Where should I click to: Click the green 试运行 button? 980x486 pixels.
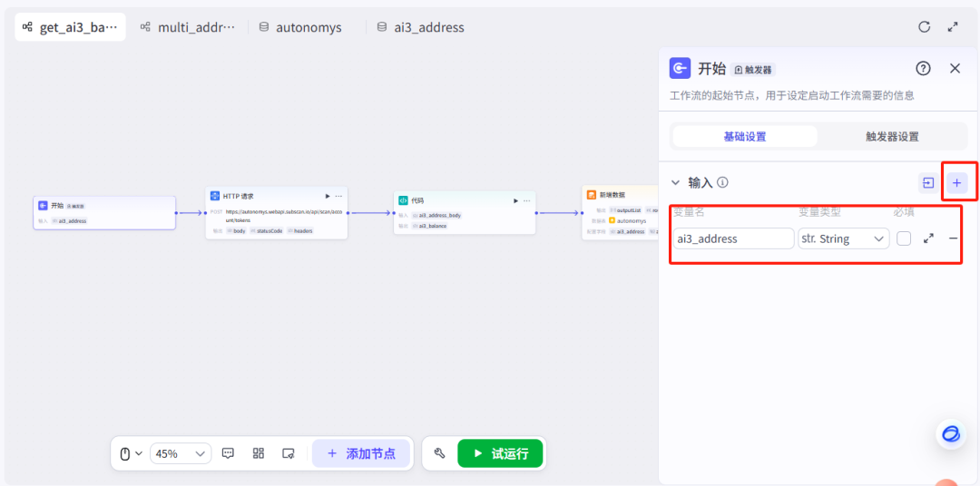pos(500,453)
